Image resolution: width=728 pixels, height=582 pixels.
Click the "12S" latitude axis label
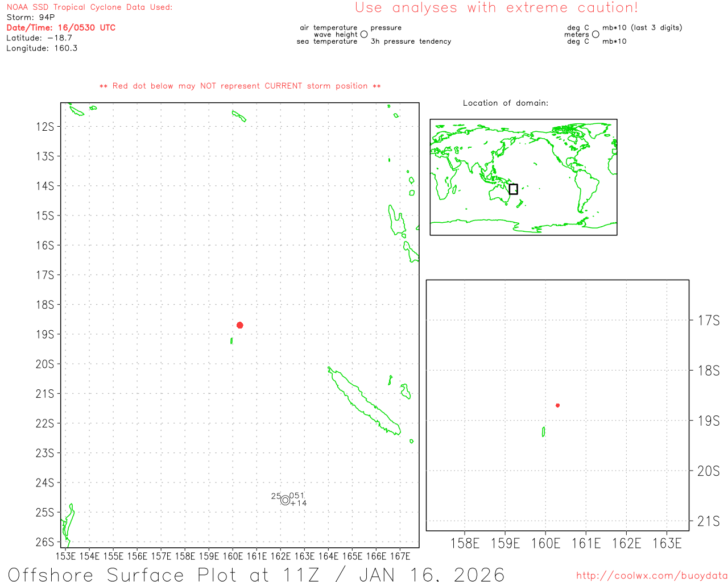coord(45,126)
